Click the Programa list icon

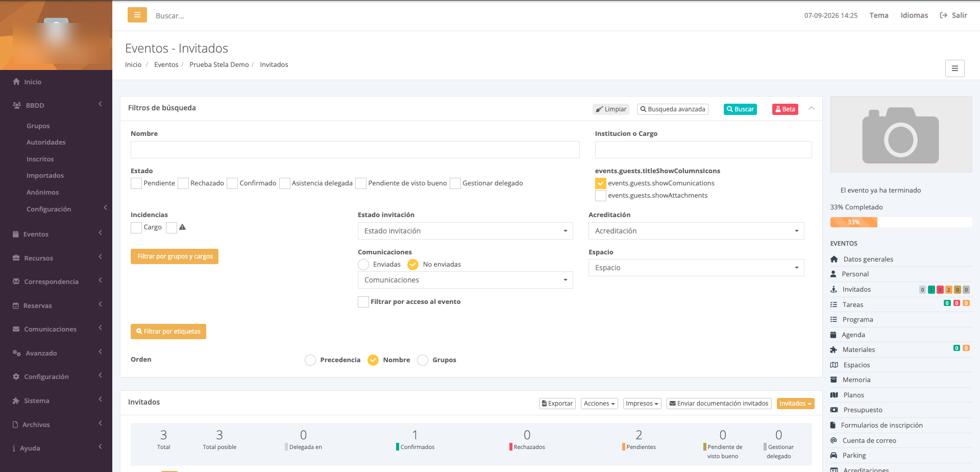coord(834,319)
